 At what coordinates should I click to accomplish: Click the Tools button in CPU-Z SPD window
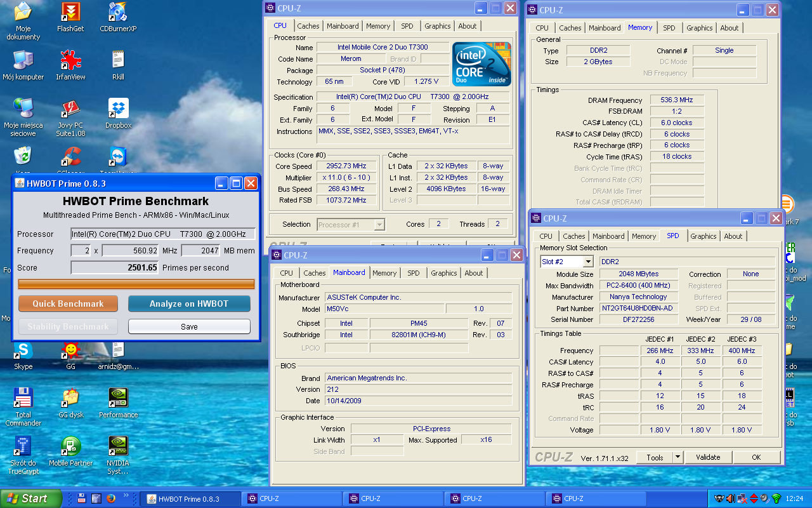(655, 457)
